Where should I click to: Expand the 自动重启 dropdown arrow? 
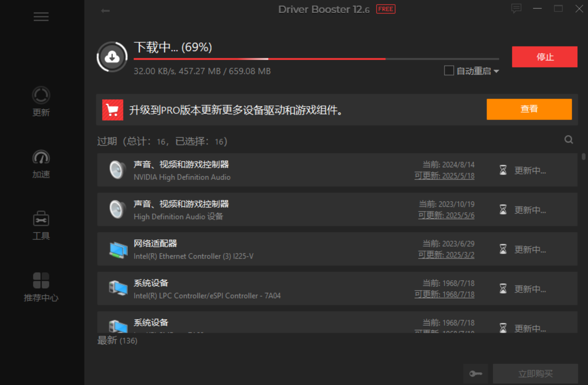(496, 71)
